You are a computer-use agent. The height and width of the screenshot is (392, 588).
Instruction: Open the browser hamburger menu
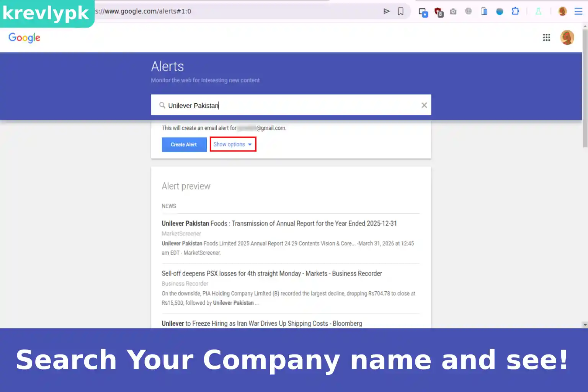(x=578, y=11)
